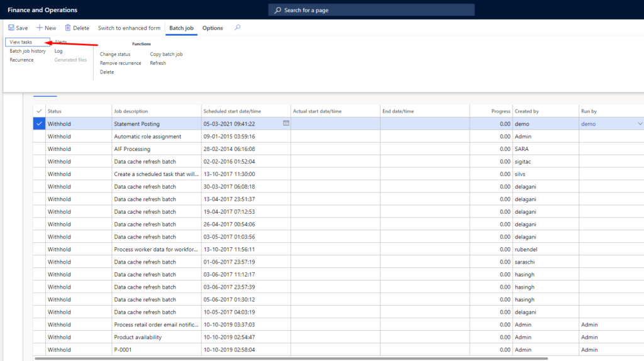Click the Job description column header
Screen dimensions: 644x361
[131, 111]
